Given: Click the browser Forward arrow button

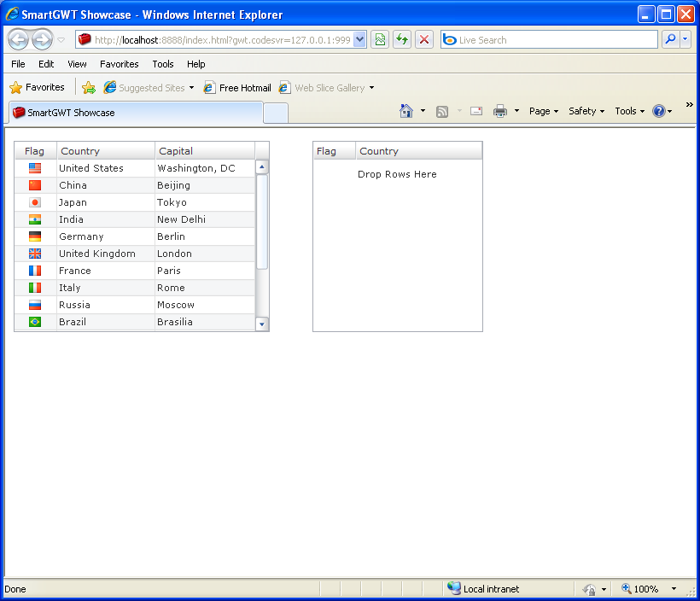Looking at the screenshot, I should [42, 40].
